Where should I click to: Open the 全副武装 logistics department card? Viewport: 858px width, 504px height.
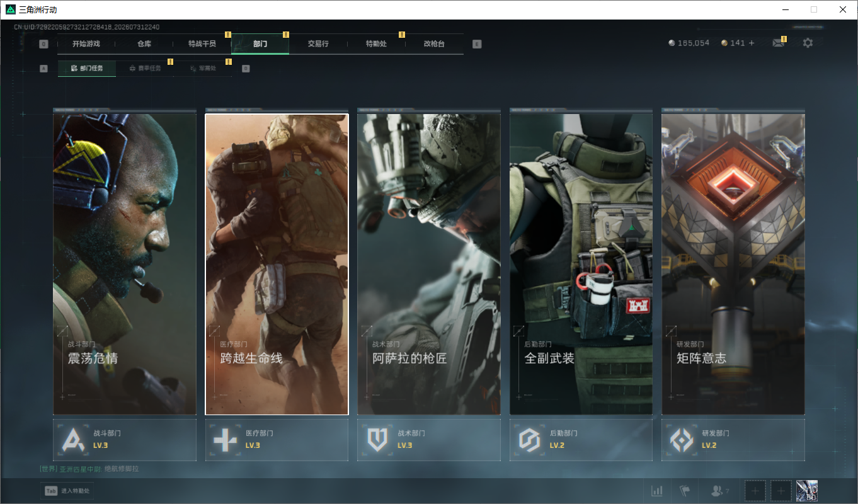tap(581, 264)
